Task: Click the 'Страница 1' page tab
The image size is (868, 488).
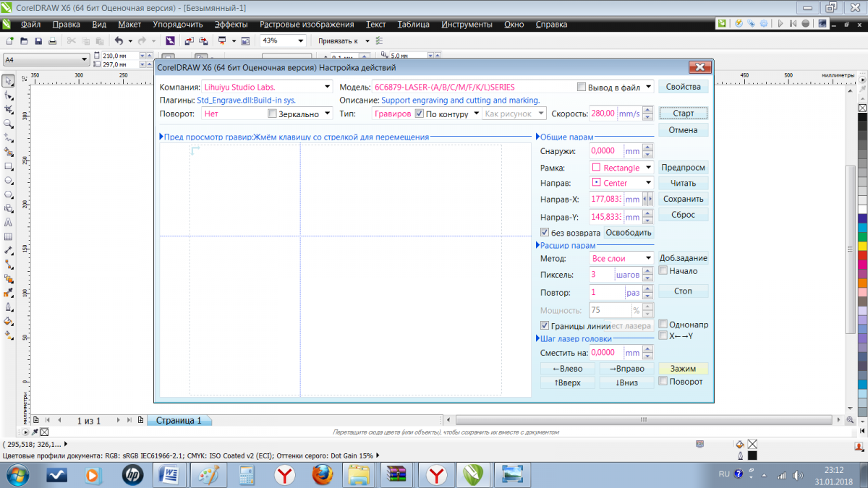Action: point(179,420)
